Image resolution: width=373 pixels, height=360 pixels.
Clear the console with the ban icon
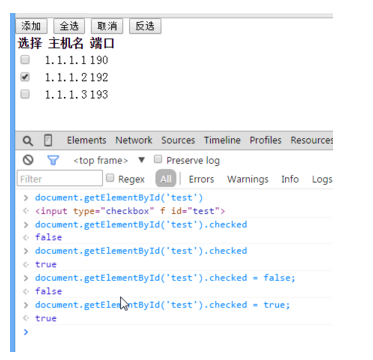28,160
